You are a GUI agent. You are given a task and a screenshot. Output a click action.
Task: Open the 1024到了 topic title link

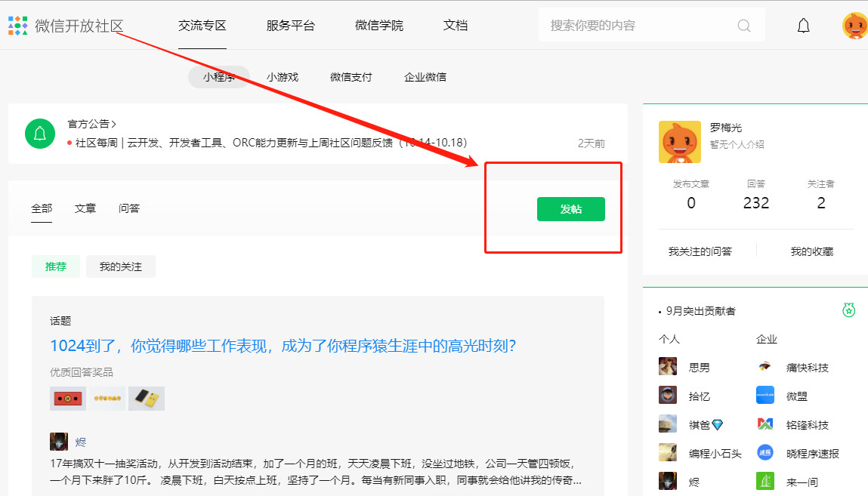pyautogui.click(x=283, y=347)
